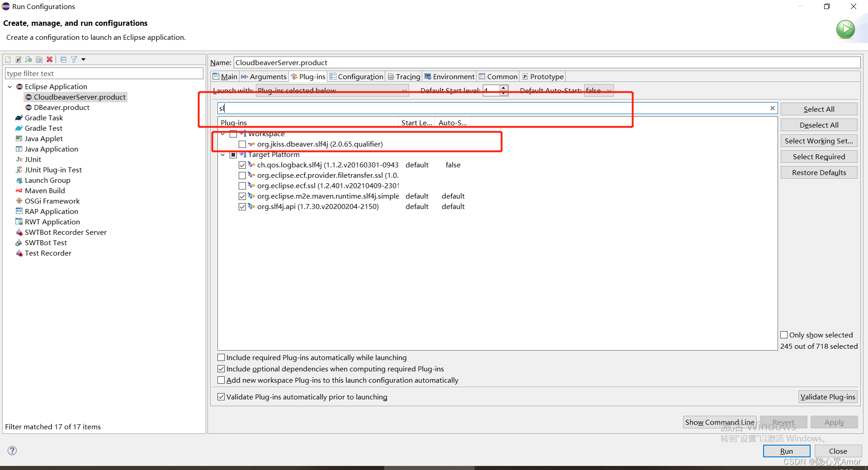Click the green Run arrow banner icon
Screen dimensions: 868x470
pos(845,29)
